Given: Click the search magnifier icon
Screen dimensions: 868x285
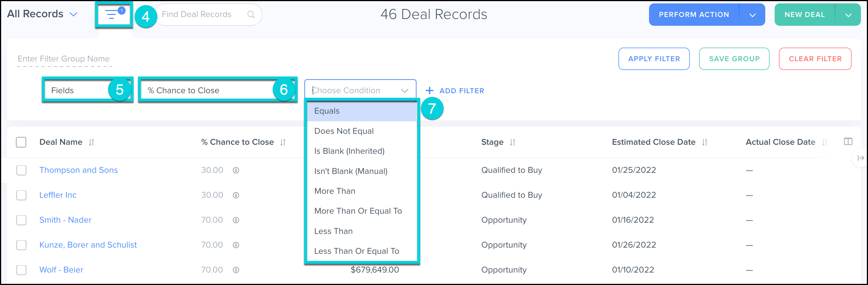Looking at the screenshot, I should [x=251, y=14].
